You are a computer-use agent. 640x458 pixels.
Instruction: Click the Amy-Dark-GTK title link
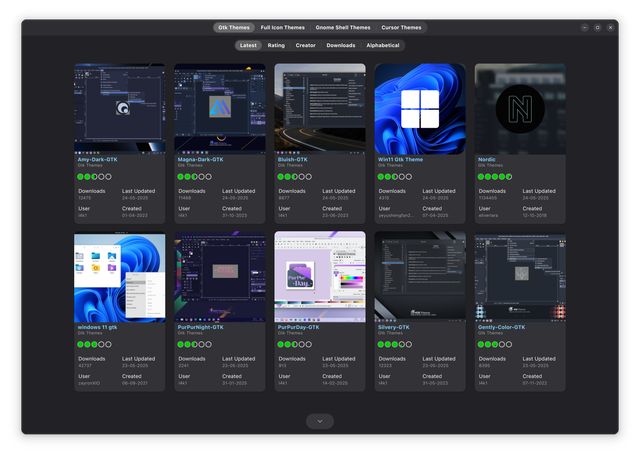tap(98, 159)
